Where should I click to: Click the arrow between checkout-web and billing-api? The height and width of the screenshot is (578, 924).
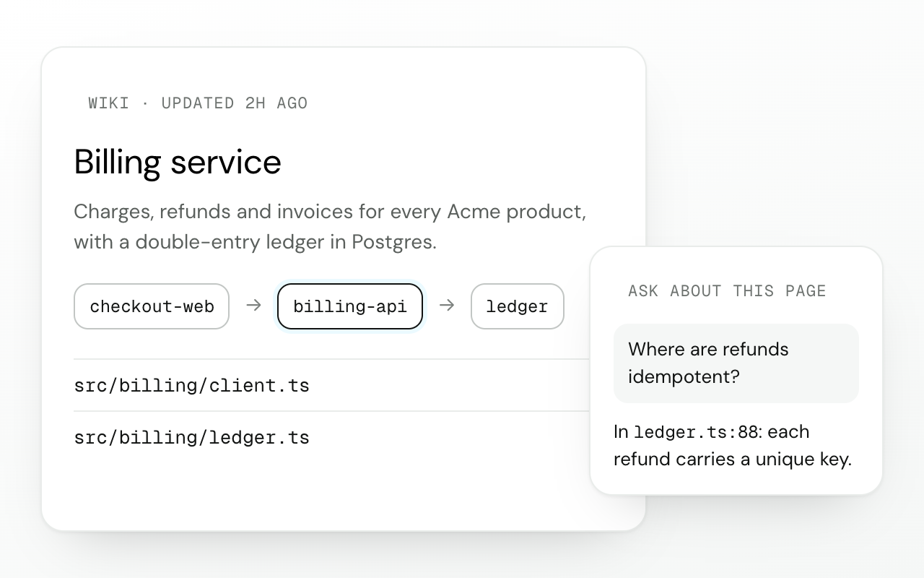pos(253,306)
